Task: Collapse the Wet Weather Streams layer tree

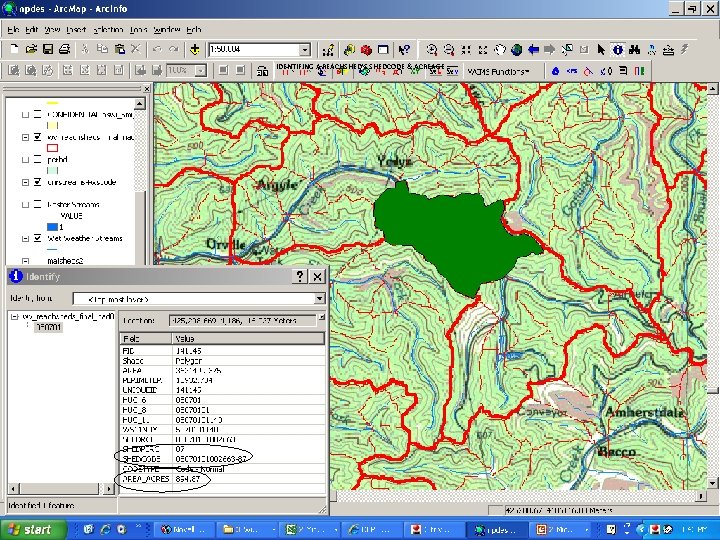Action: click(25, 239)
